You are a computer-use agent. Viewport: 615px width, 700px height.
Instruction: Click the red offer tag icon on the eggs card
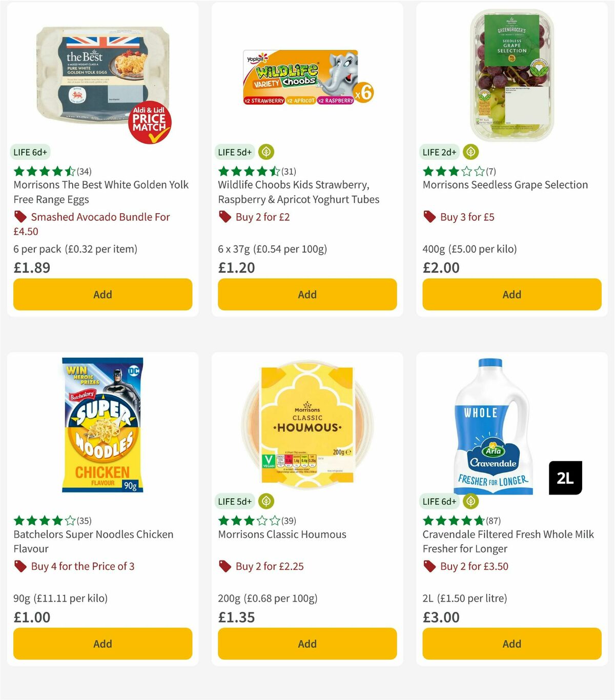coord(19,217)
